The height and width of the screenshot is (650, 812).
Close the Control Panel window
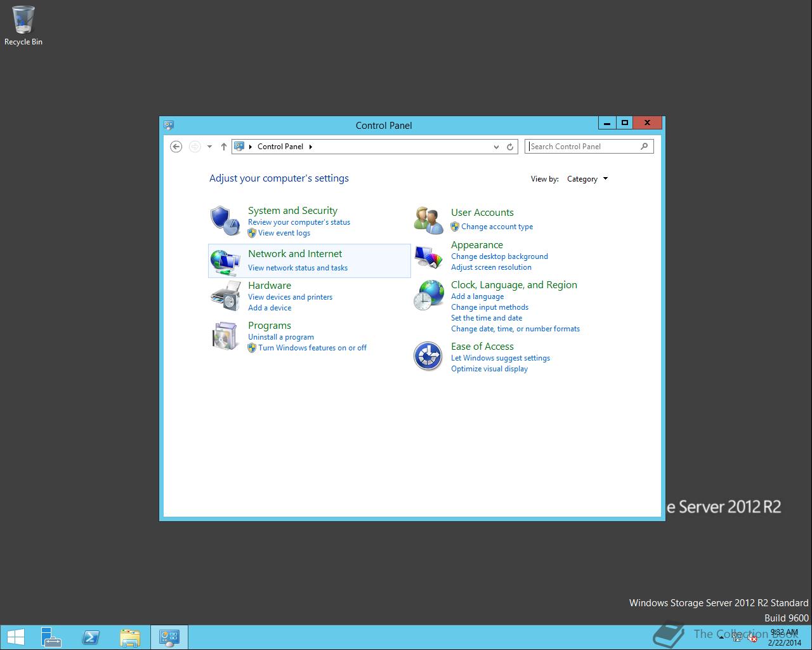point(648,123)
